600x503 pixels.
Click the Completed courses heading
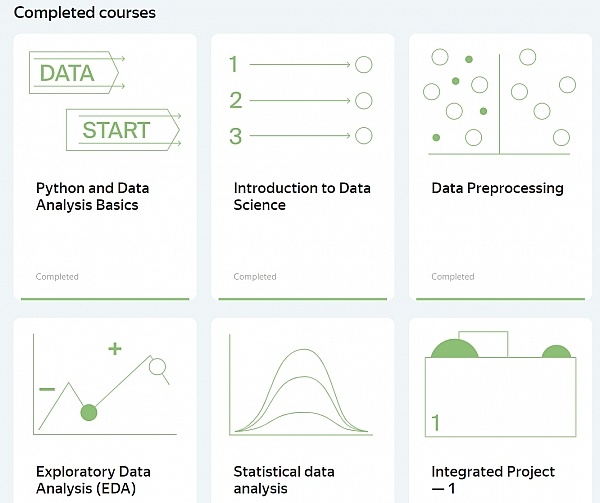(x=84, y=13)
